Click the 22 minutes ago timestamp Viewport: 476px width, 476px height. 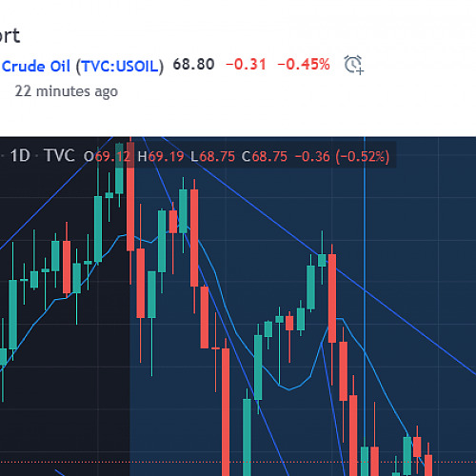[x=67, y=91]
